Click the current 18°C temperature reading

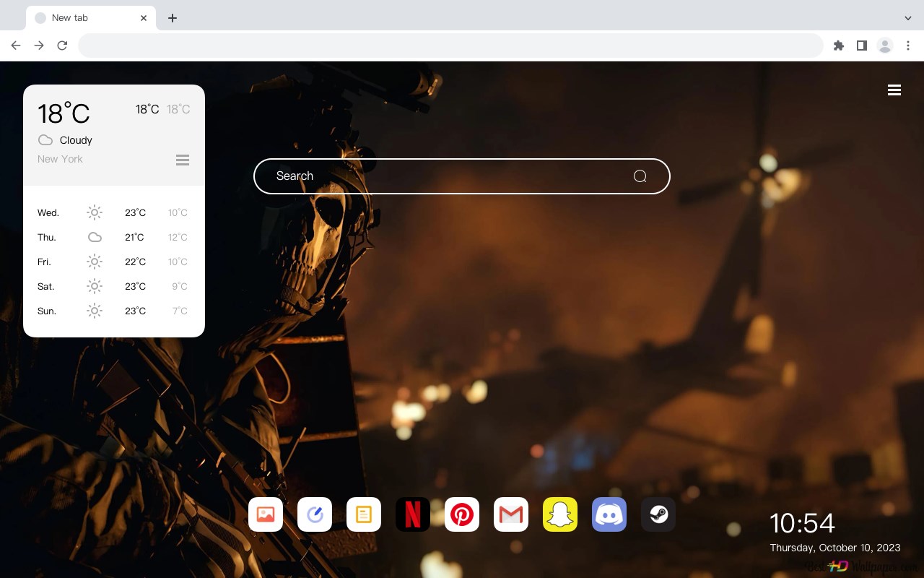pyautogui.click(x=64, y=113)
